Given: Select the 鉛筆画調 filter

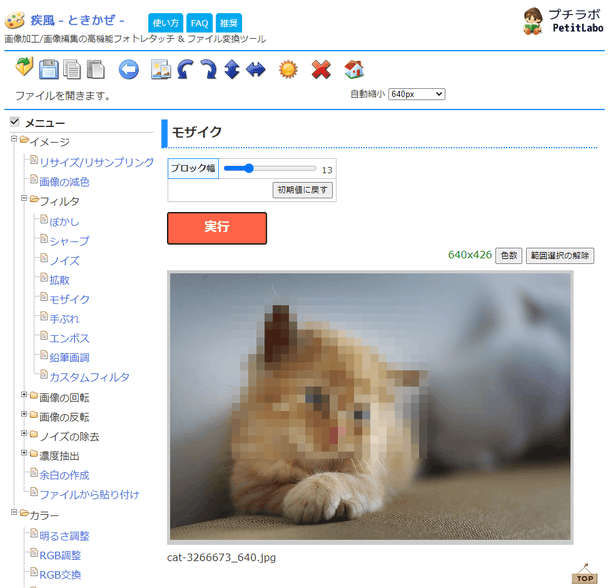Looking at the screenshot, I should click(x=69, y=357).
